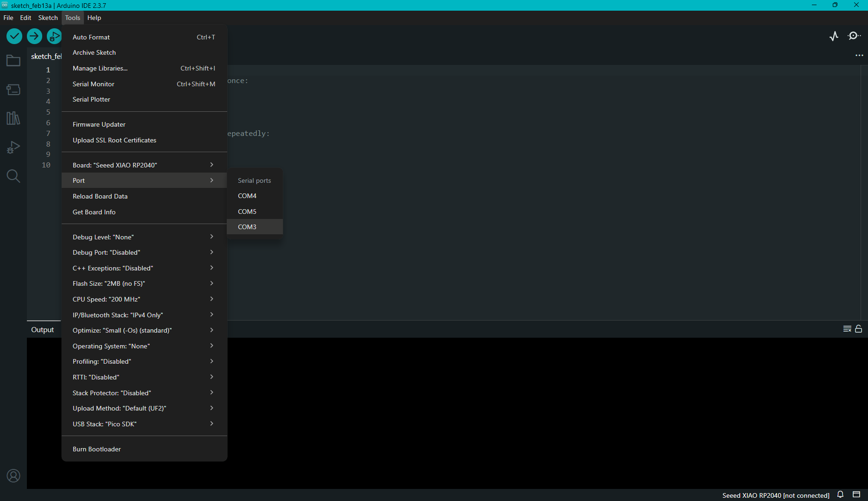Expand the Operating System "None" submenu
Viewport: 868px width, 501px height.
(x=144, y=346)
